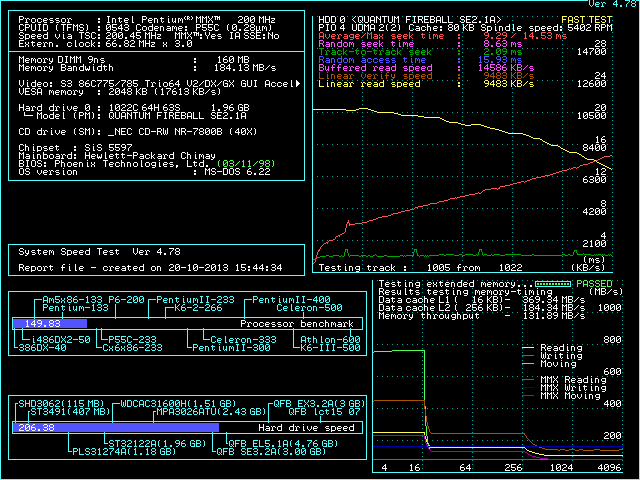Select the 386DX-40 reference label
The width and height of the screenshot is (640, 480).
pyautogui.click(x=42, y=348)
